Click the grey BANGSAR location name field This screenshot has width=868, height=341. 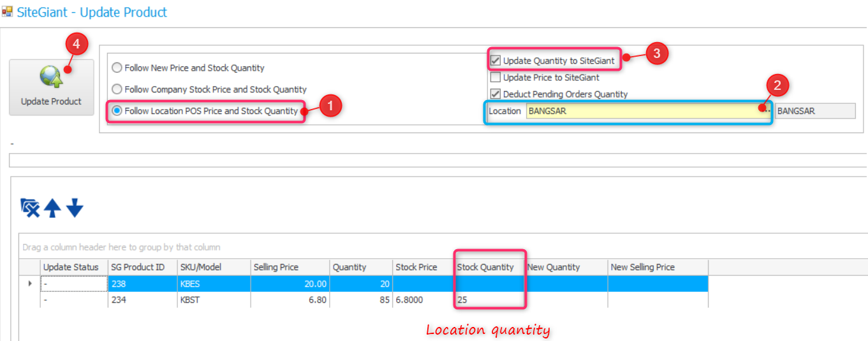pos(815,111)
